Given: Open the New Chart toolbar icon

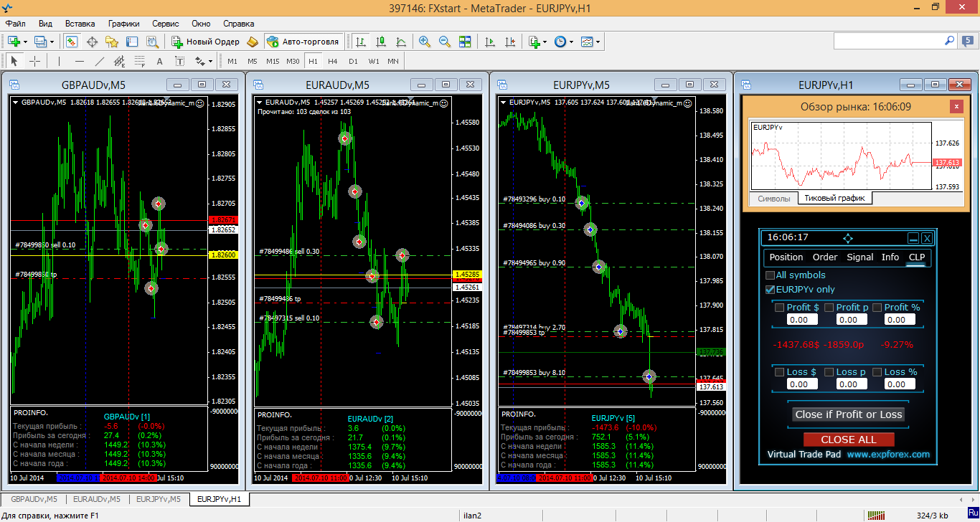Looking at the screenshot, I should [x=13, y=42].
